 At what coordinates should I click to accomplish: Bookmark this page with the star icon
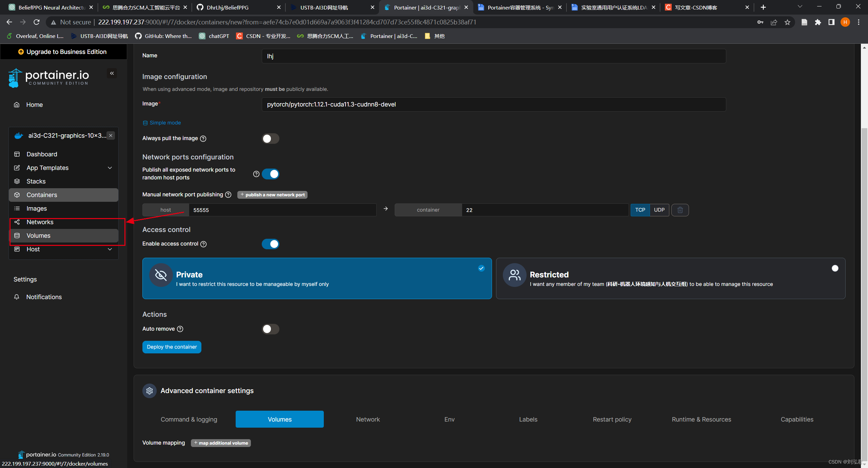(787, 22)
